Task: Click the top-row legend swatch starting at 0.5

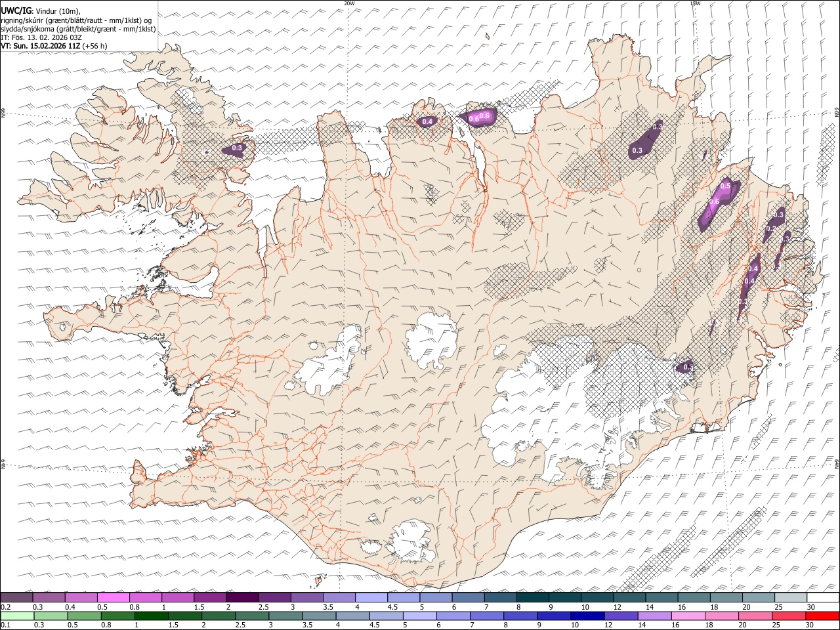Action: (113, 597)
